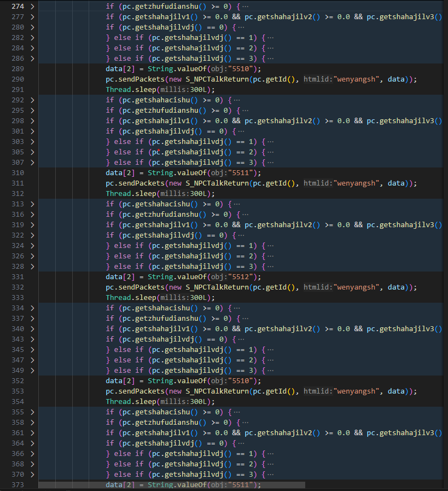Expand fold chevron at line 316
The image size is (448, 491).
click(x=32, y=215)
